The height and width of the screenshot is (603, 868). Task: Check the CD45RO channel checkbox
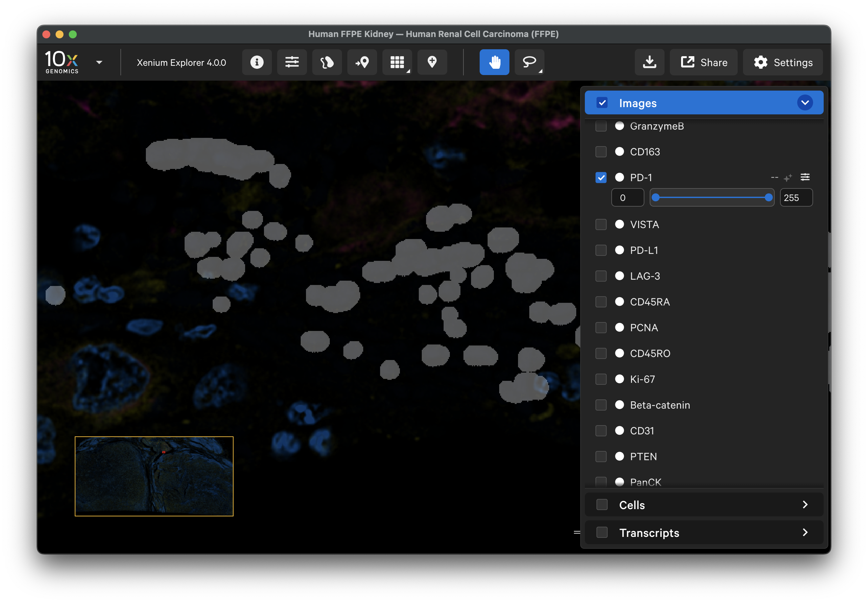tap(601, 353)
